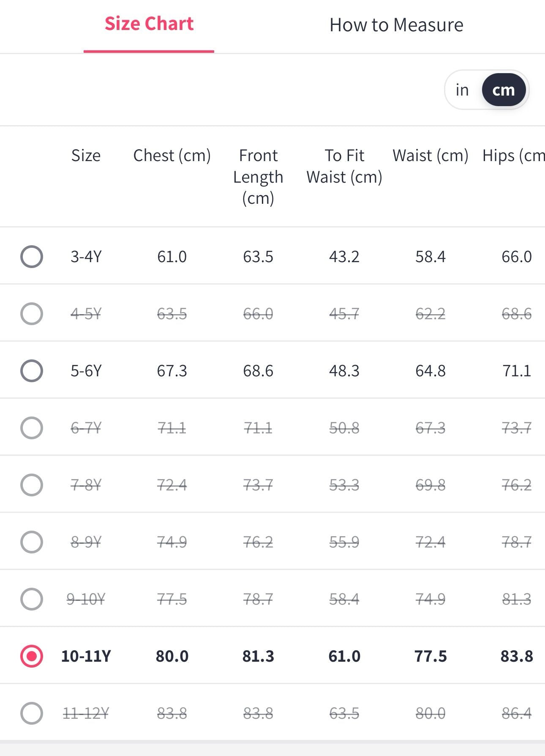Choose the 8-9Y size radio button
The image size is (545, 756).
coord(32,542)
